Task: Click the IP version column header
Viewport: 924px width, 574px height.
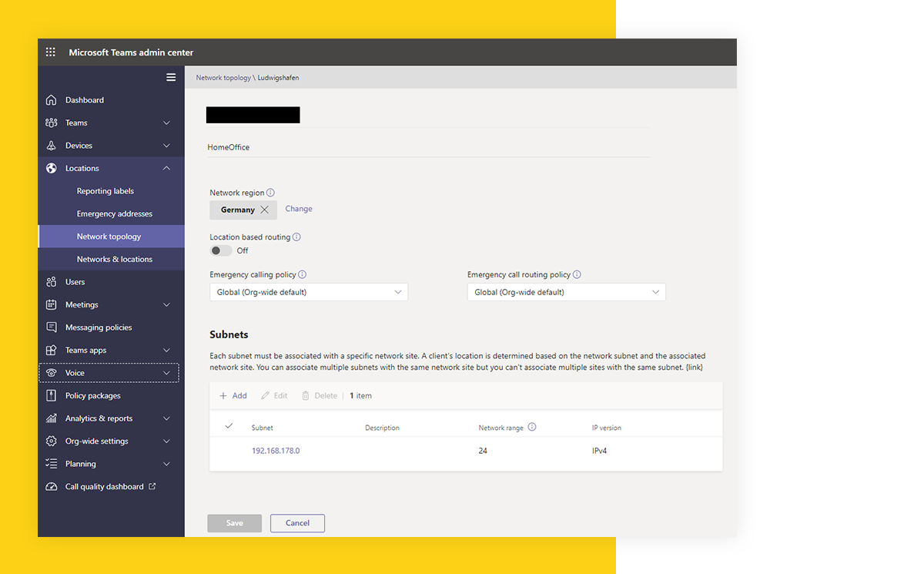Action: pos(607,428)
